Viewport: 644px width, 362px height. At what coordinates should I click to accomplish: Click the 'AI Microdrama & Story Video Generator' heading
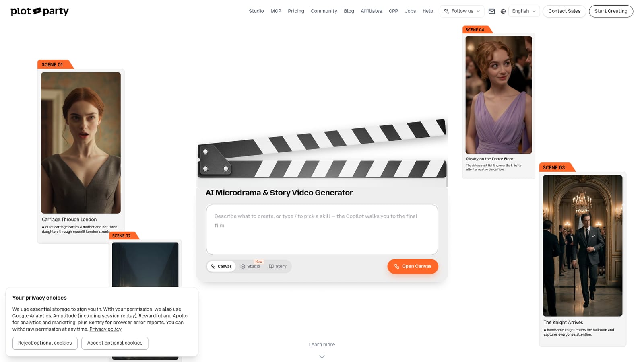pos(279,193)
